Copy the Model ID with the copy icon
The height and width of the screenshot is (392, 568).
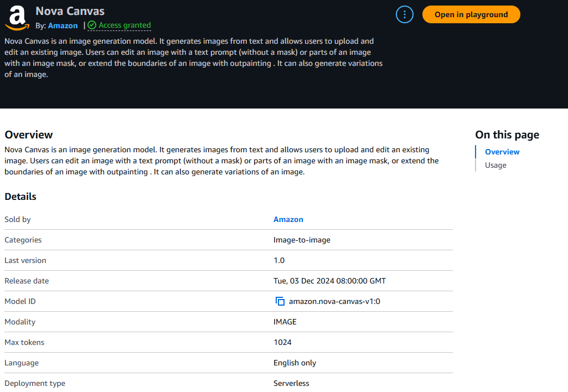280,301
